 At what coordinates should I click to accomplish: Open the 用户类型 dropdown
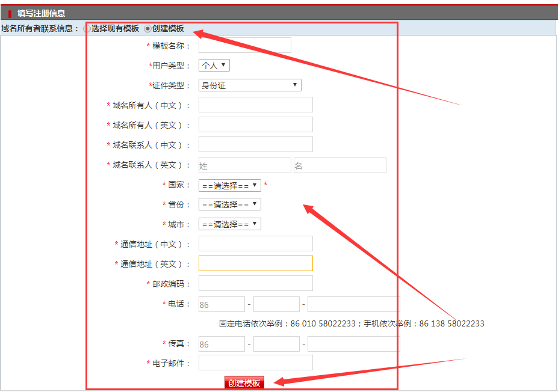214,66
